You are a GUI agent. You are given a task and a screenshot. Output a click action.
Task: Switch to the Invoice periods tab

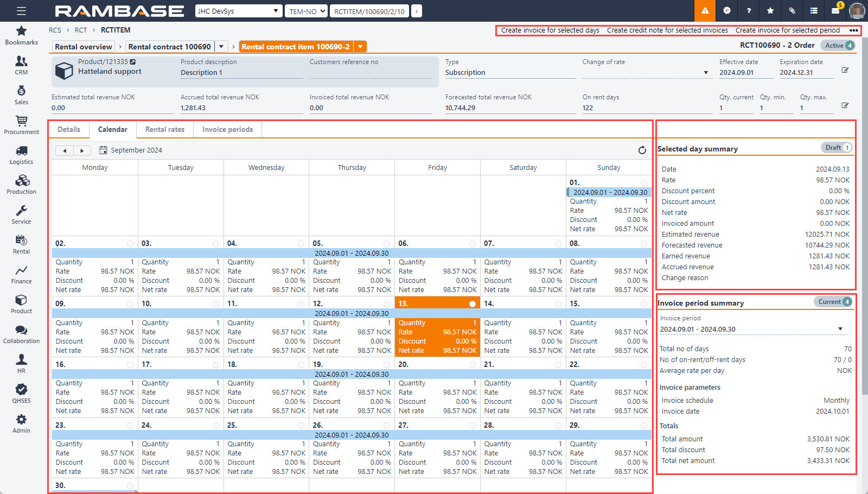[227, 130]
